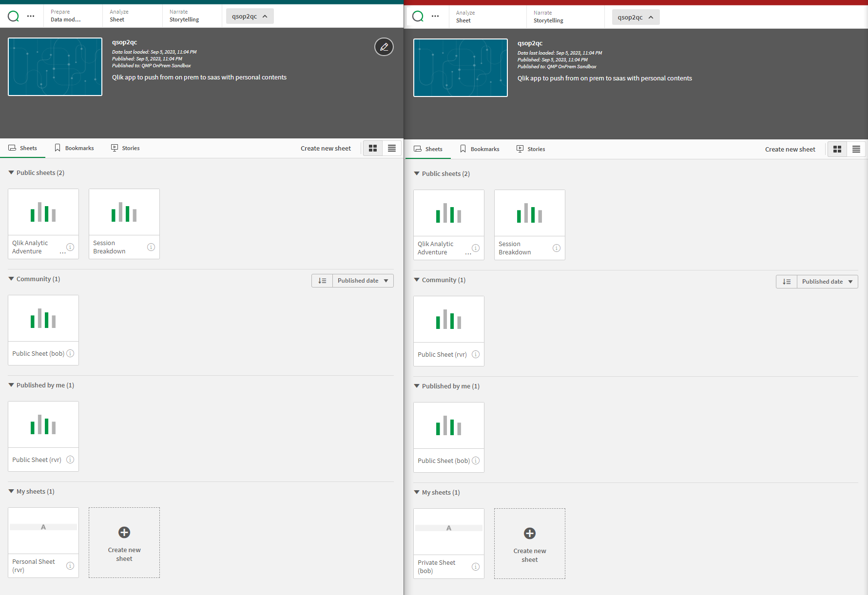Open Prepare Data model menu
Image resolution: width=868 pixels, height=595 pixels.
click(73, 16)
